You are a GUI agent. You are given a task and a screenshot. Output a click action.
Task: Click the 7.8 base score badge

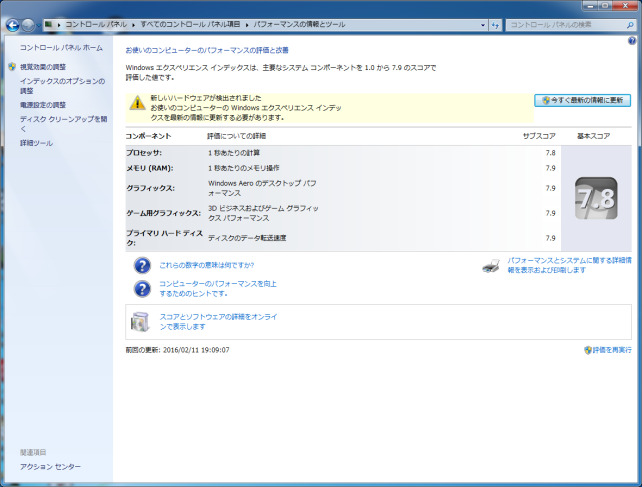596,198
